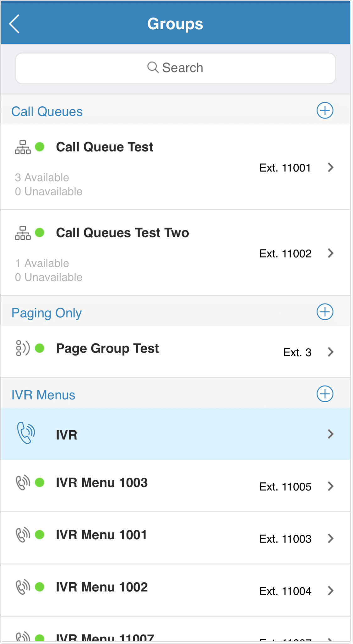Add a new Paging Only group
The height and width of the screenshot is (644, 353).
[325, 312]
